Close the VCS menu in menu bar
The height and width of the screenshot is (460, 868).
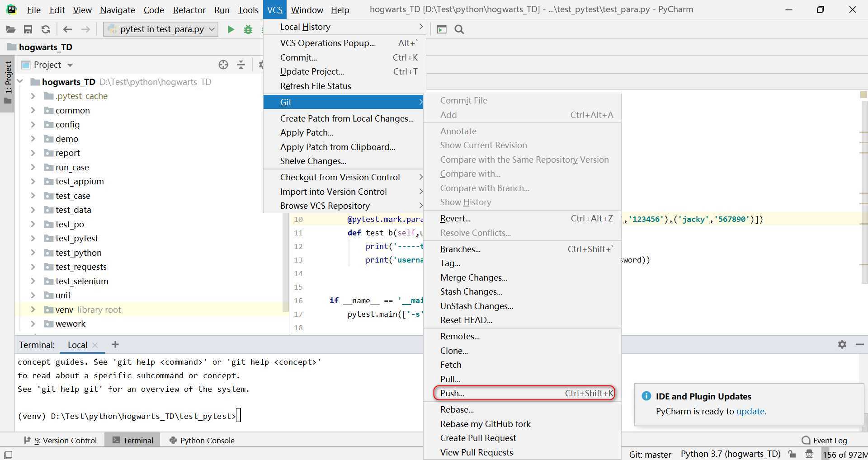pyautogui.click(x=274, y=9)
